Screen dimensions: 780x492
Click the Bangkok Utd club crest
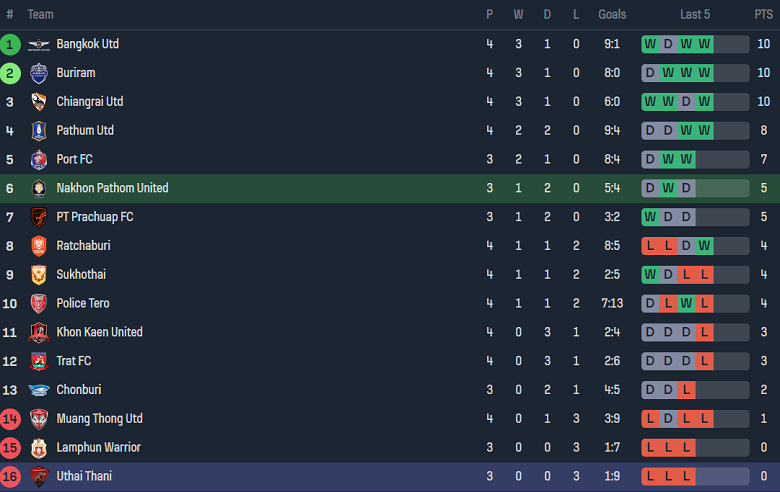(39, 44)
